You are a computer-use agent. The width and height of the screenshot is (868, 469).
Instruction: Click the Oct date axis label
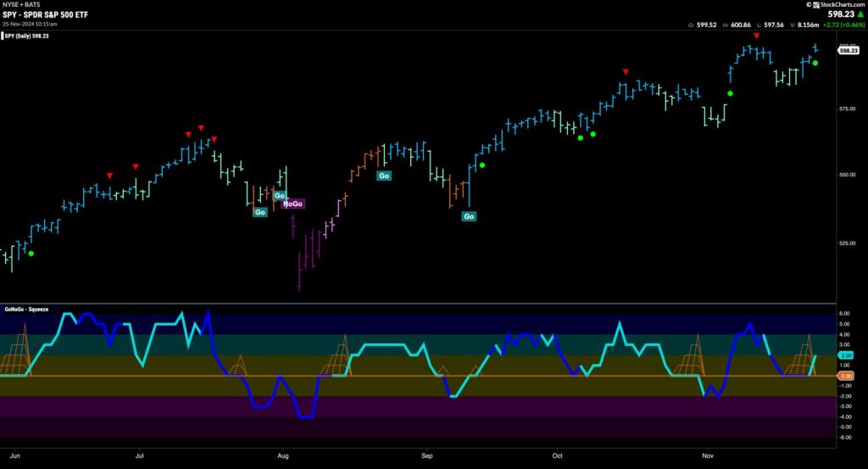(557, 455)
